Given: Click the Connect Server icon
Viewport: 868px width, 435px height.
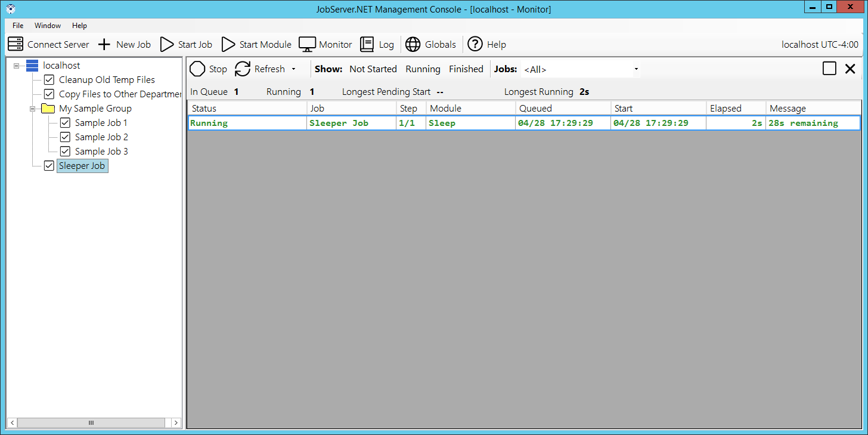Looking at the screenshot, I should pos(15,44).
